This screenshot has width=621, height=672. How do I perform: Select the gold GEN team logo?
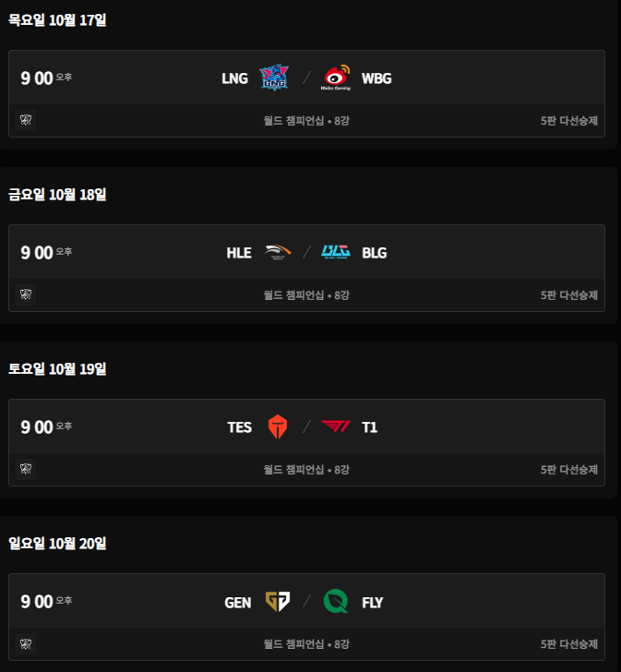[278, 602]
